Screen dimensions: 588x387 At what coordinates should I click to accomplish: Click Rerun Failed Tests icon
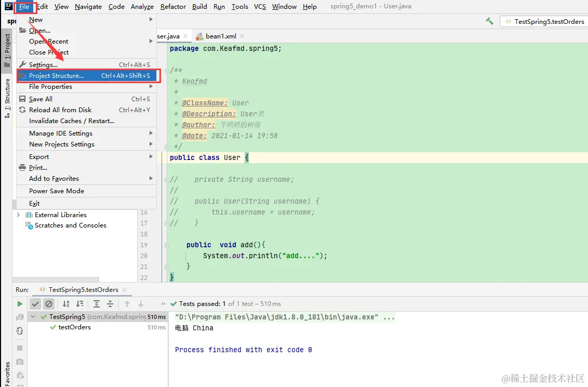pos(20,317)
